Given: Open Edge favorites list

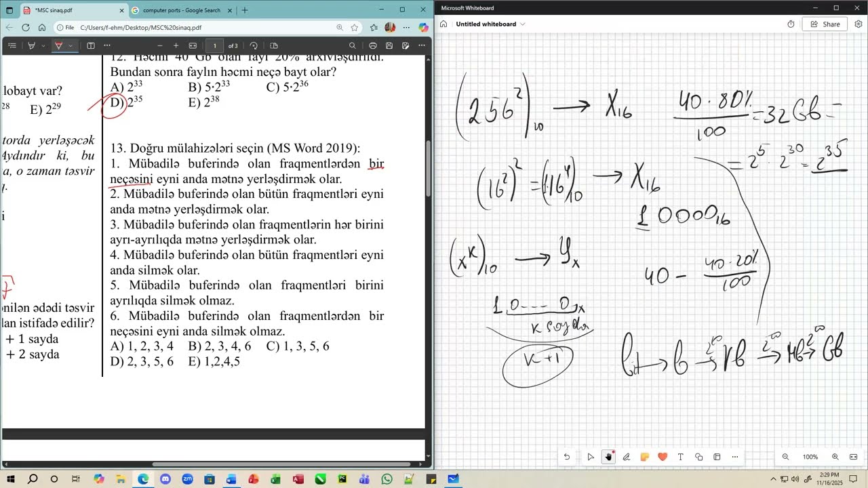Looking at the screenshot, I should coord(374,28).
